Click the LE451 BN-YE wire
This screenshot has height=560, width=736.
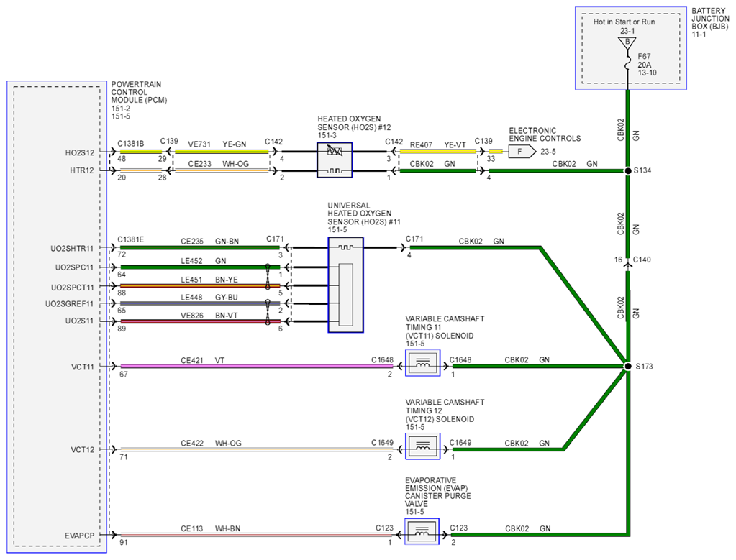click(200, 285)
